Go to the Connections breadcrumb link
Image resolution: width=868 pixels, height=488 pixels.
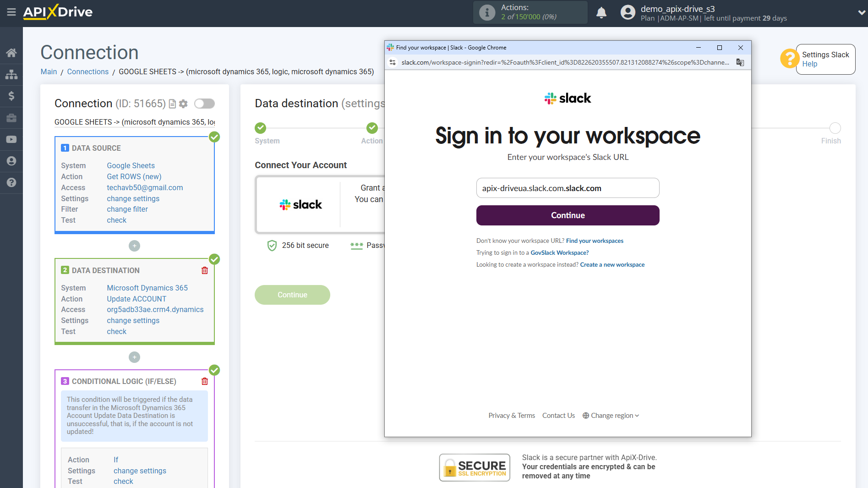tap(87, 71)
